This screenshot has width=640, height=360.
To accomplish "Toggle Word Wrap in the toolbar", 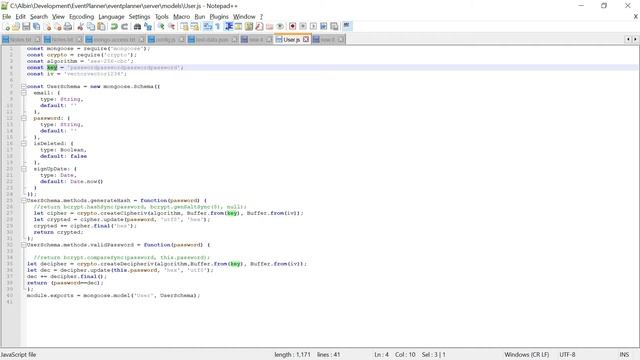I will (x=208, y=27).
